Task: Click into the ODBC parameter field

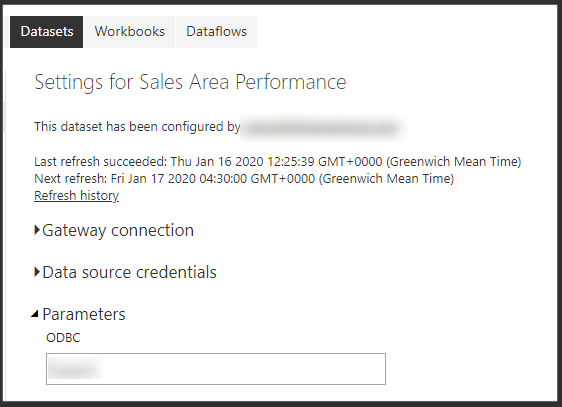Action: (216, 369)
